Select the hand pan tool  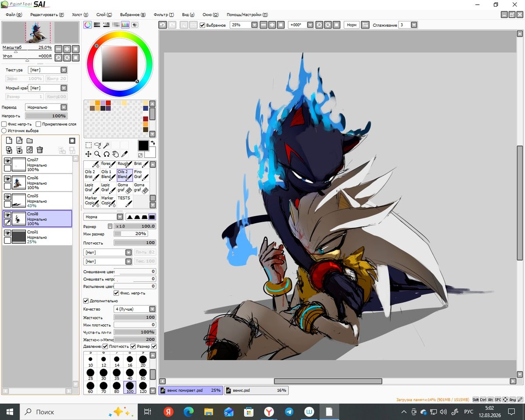point(115,154)
